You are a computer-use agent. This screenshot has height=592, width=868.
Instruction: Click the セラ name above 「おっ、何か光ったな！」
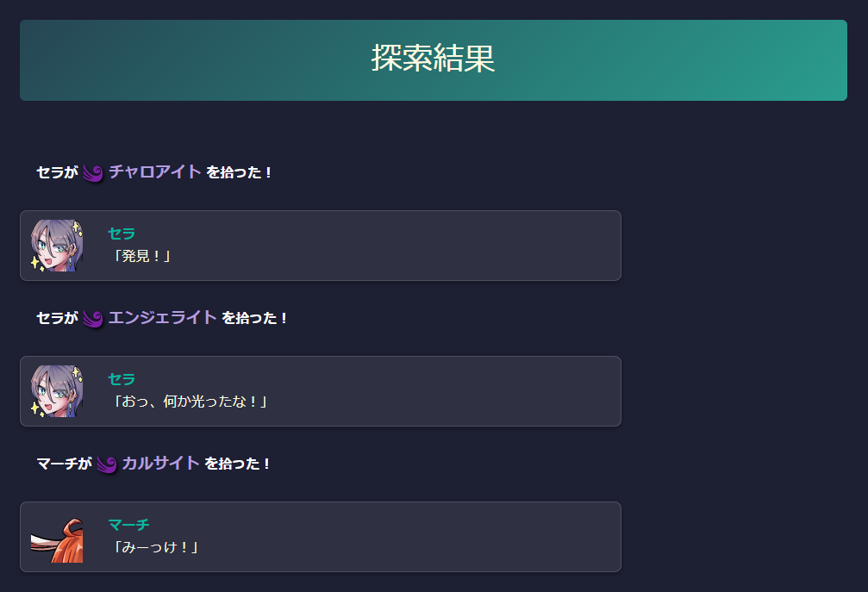122,379
